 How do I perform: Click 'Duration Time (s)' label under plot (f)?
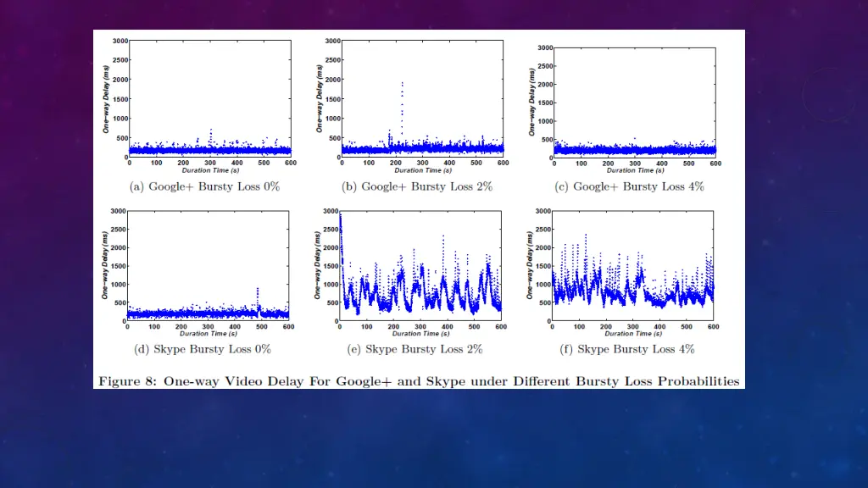pos(633,334)
